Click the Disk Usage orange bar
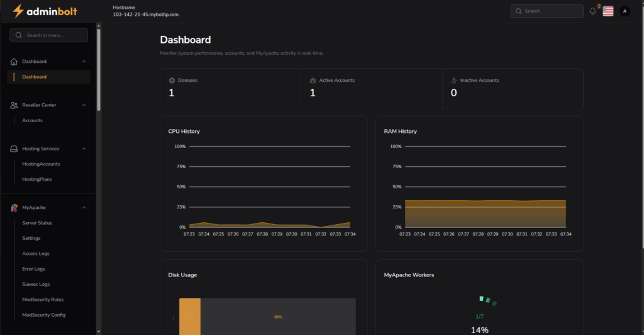The width and height of the screenshot is (644, 335). [190, 317]
